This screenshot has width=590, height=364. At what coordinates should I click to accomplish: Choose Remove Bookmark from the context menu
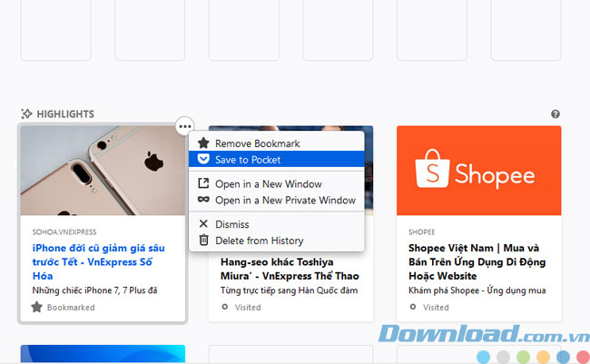277,143
